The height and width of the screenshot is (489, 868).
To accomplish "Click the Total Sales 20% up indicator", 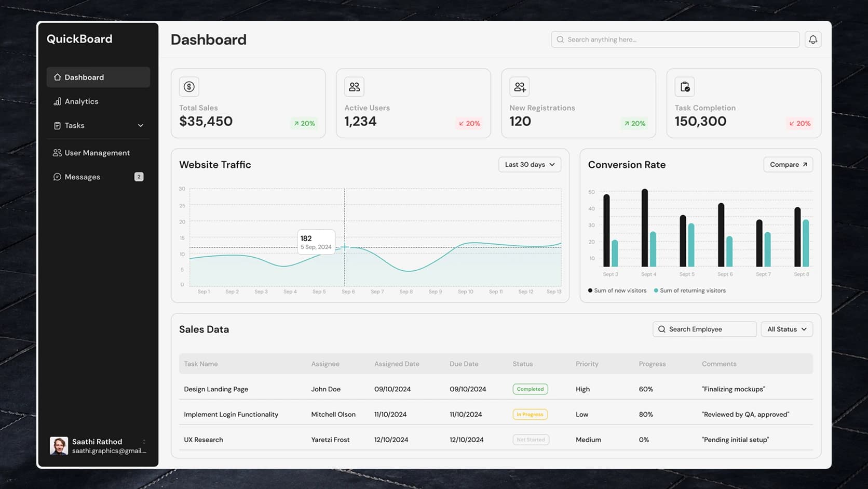I will (304, 123).
